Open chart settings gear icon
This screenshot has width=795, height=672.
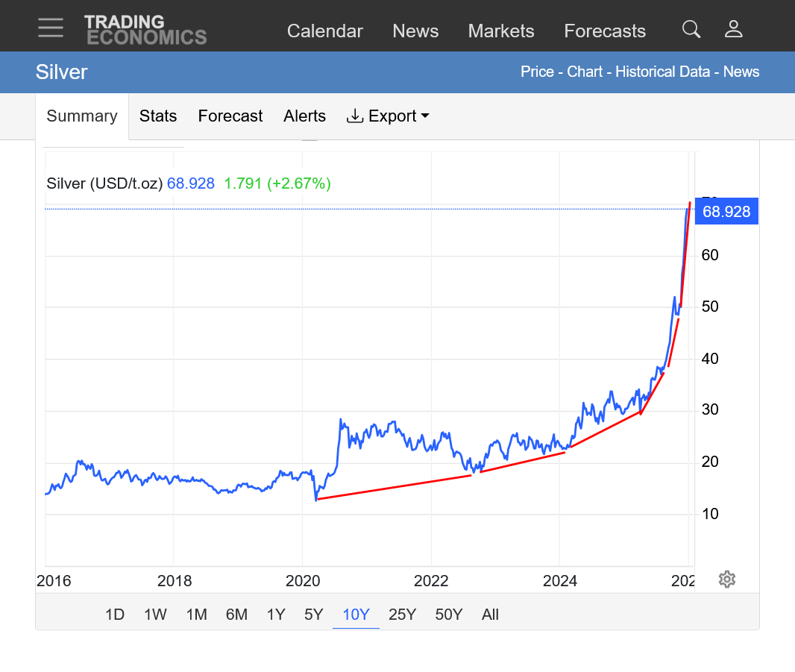tap(727, 580)
